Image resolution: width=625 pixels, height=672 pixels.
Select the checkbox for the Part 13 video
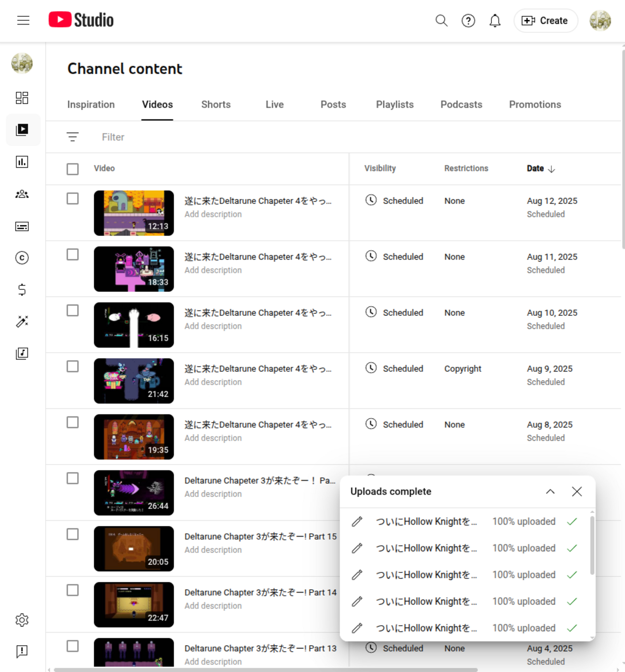point(73,647)
